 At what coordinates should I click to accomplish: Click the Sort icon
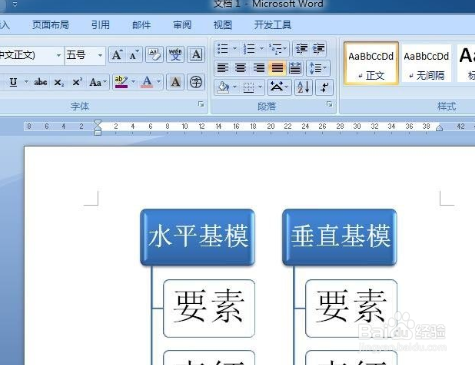pos(303,88)
